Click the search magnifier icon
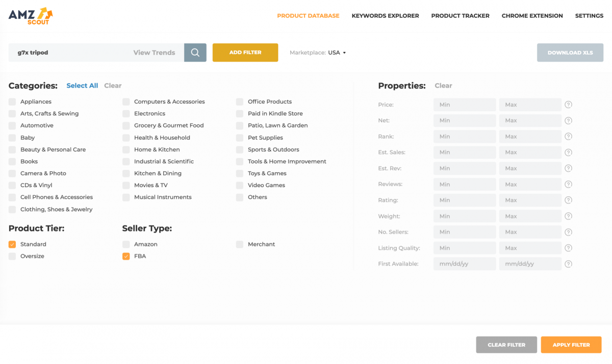 pyautogui.click(x=195, y=52)
